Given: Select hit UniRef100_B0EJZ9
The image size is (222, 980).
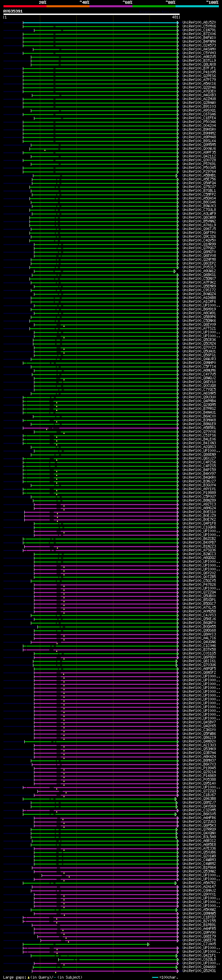Looking at the screenshot, I should [x=199, y=516].
